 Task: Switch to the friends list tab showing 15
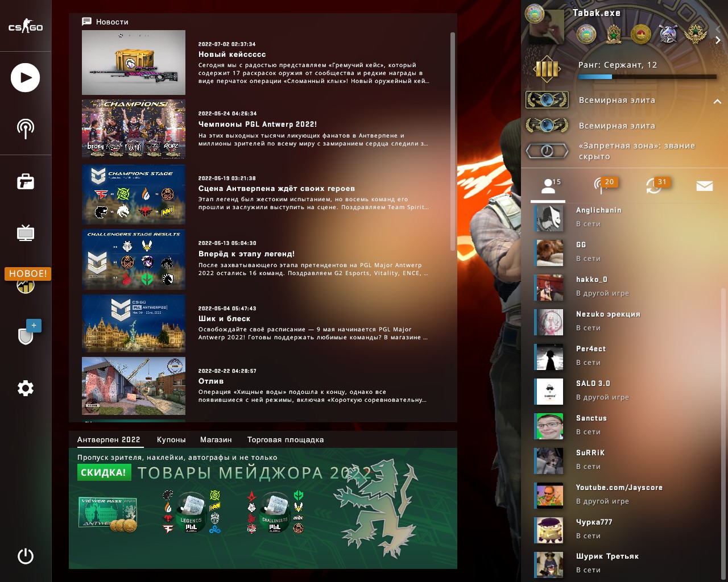pos(548,186)
